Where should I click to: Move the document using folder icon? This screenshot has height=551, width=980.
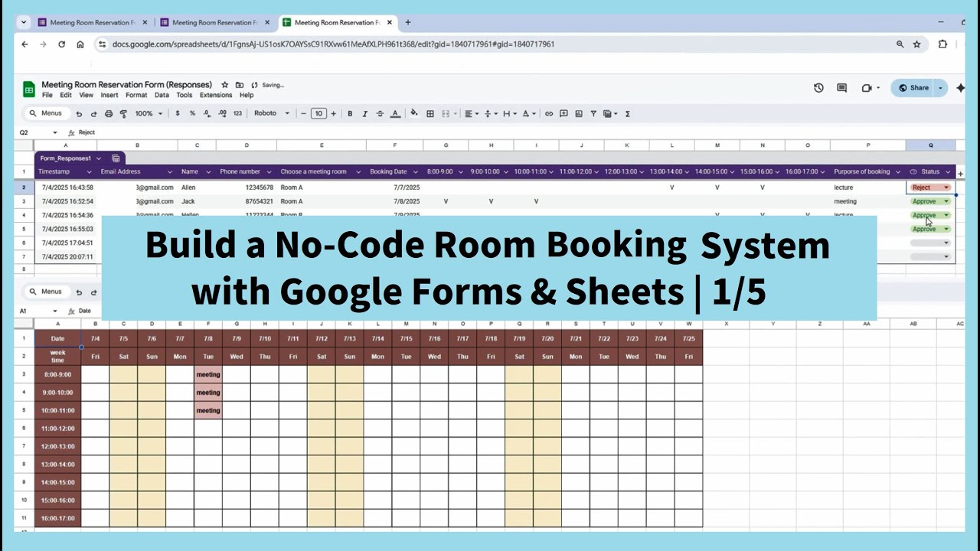240,85
